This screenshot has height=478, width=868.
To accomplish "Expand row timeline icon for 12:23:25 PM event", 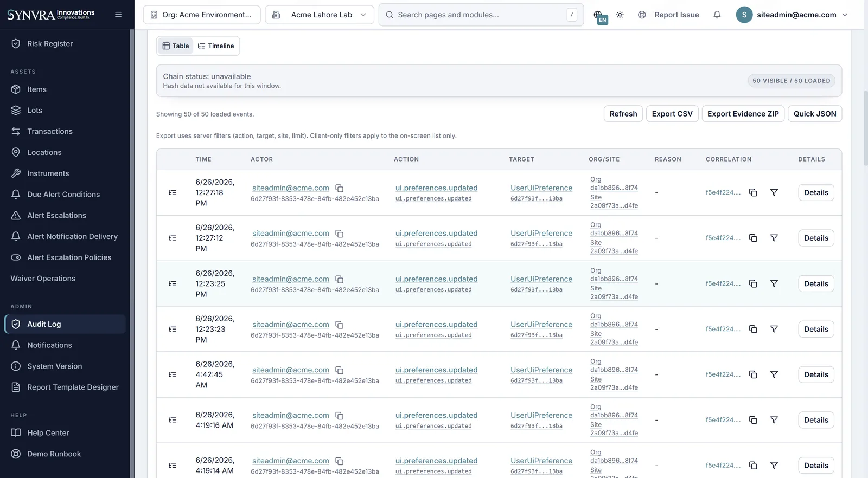I will click(x=173, y=283).
